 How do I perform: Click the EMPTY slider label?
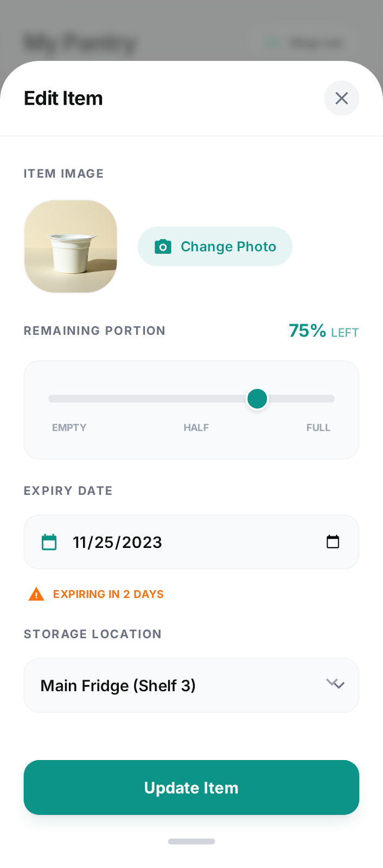click(69, 427)
